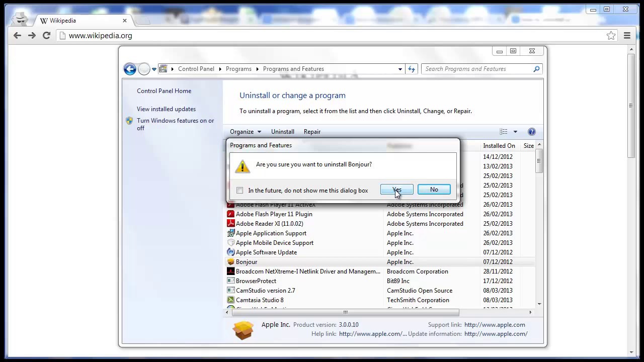Open Turn Windows features on or off
The height and width of the screenshot is (362, 644).
pos(175,124)
